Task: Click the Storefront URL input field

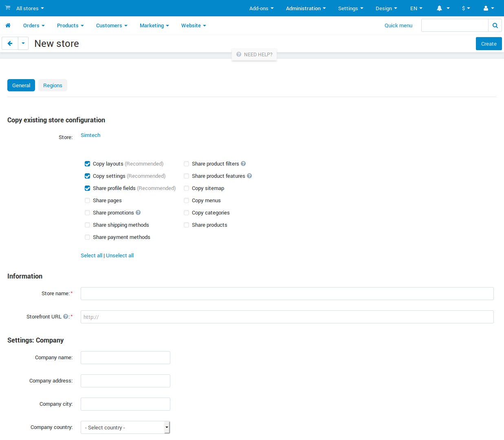Action: pyautogui.click(x=287, y=317)
